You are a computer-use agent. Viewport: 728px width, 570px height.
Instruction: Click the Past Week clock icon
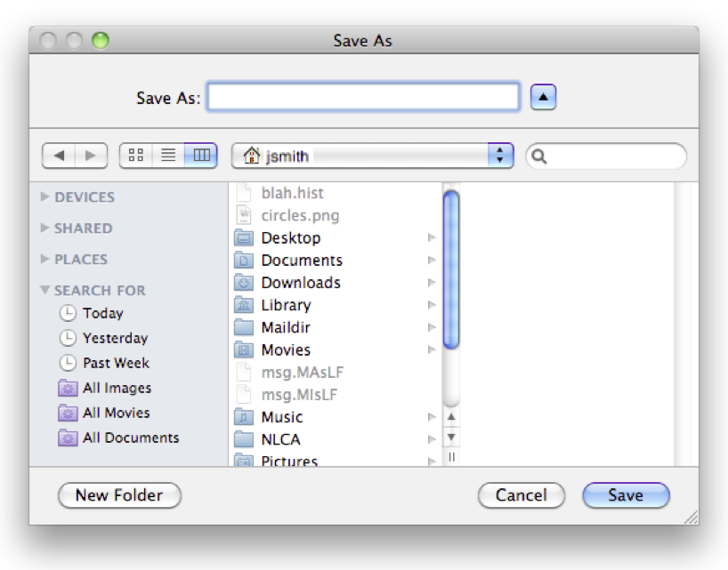coord(68,363)
